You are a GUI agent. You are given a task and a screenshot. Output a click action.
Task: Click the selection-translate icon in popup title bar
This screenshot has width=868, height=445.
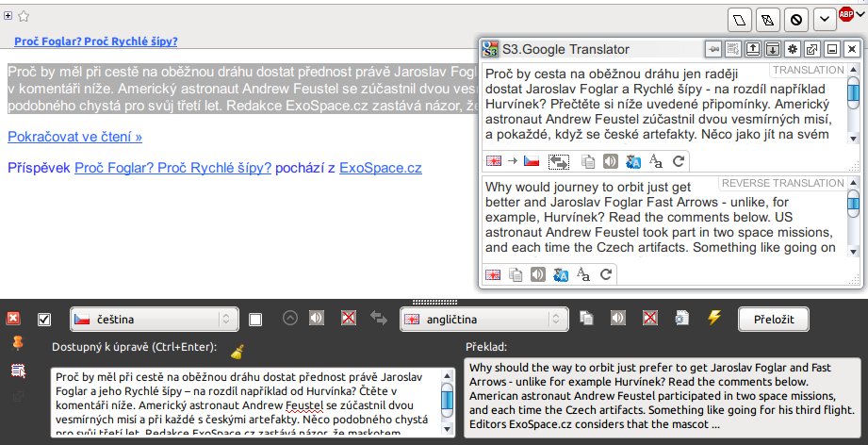pyautogui.click(x=733, y=49)
